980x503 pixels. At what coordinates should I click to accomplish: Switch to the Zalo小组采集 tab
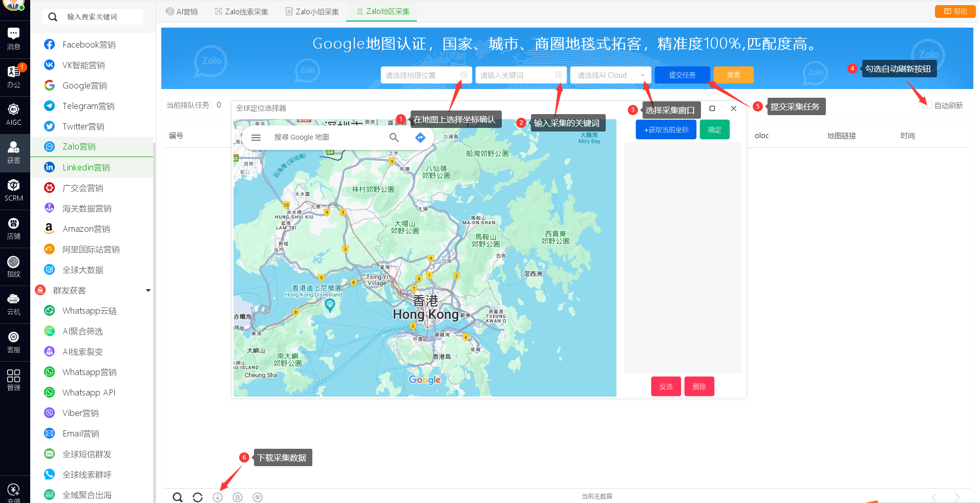point(312,11)
